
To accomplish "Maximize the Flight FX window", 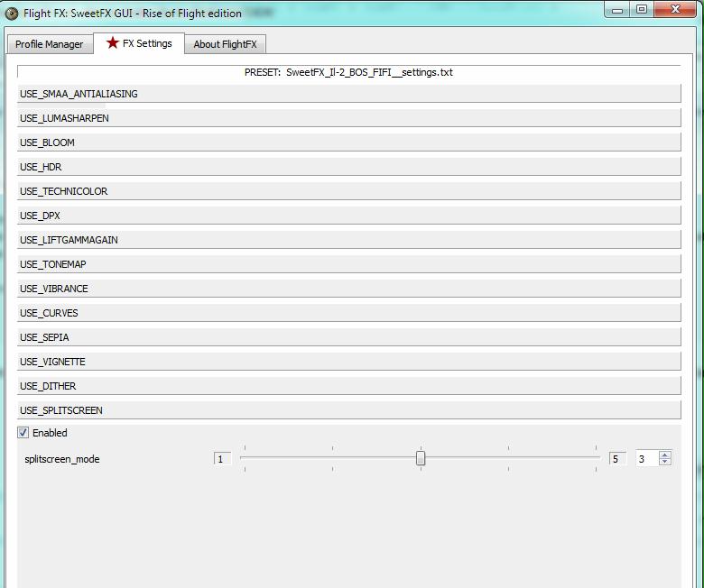I will (642, 10).
